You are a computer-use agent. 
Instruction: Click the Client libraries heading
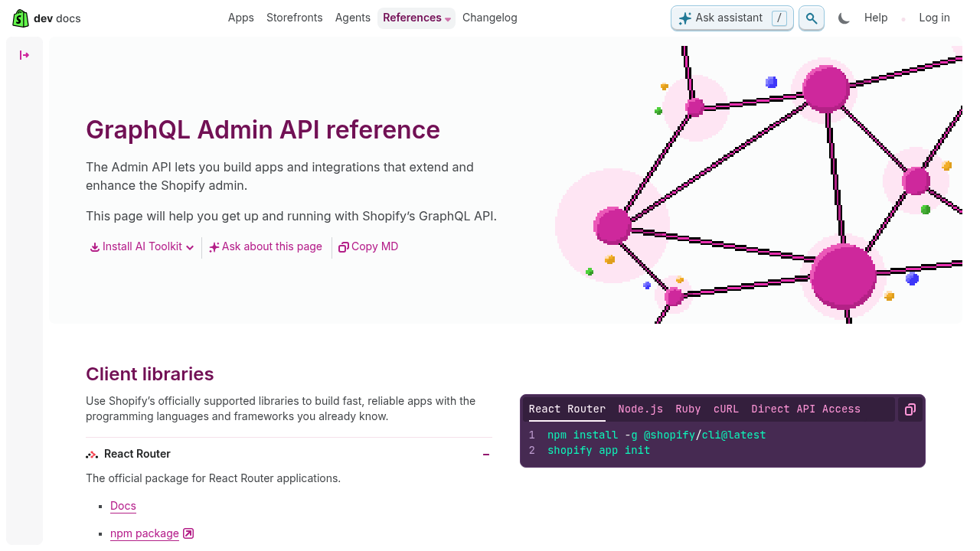point(150,374)
